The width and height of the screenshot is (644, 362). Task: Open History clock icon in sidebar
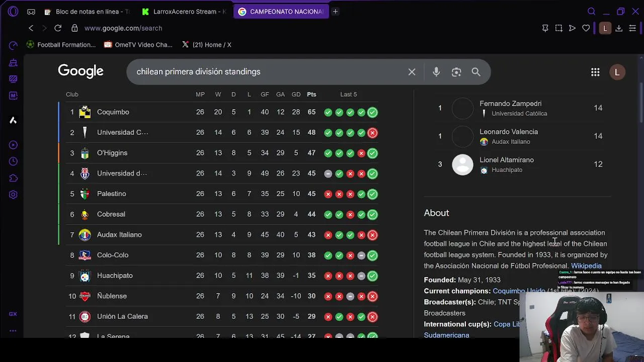13,161
